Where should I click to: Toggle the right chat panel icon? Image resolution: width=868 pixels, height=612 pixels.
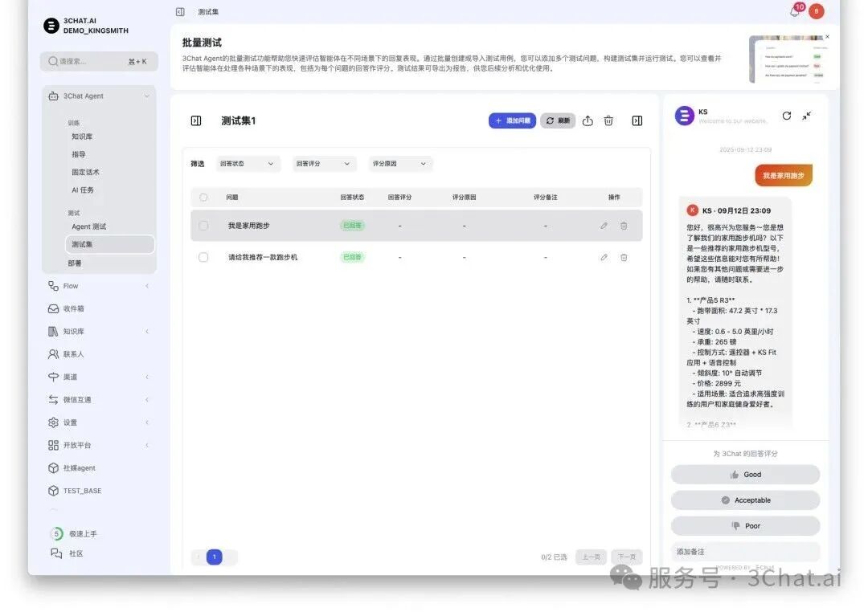pos(637,120)
